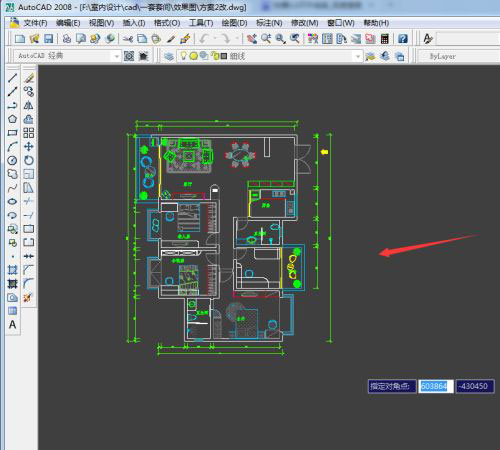Select the Circle draw tool
Screen dimensions: 500x450
click(12, 160)
